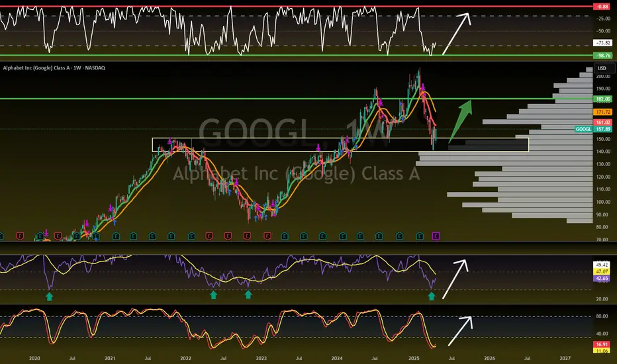617x364 pixels.
Task: Click the 2021 label on time axis
Action: (110, 359)
